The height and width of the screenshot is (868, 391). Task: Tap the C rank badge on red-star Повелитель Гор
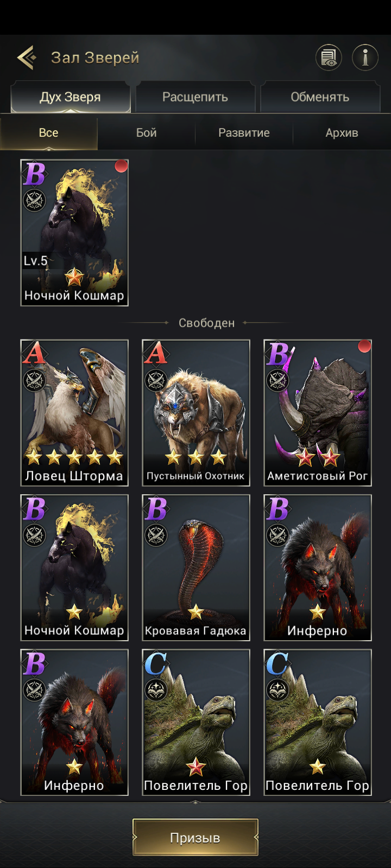156,663
